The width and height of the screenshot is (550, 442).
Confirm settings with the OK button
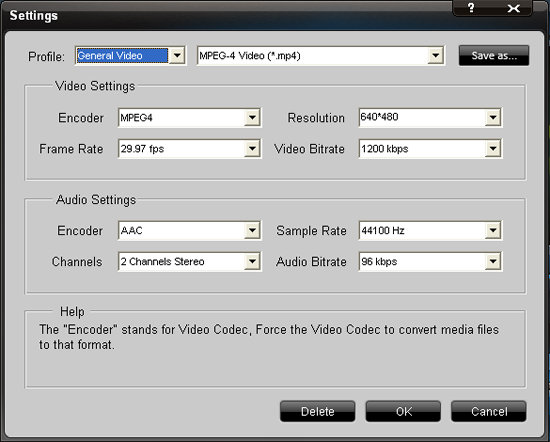pyautogui.click(x=403, y=411)
